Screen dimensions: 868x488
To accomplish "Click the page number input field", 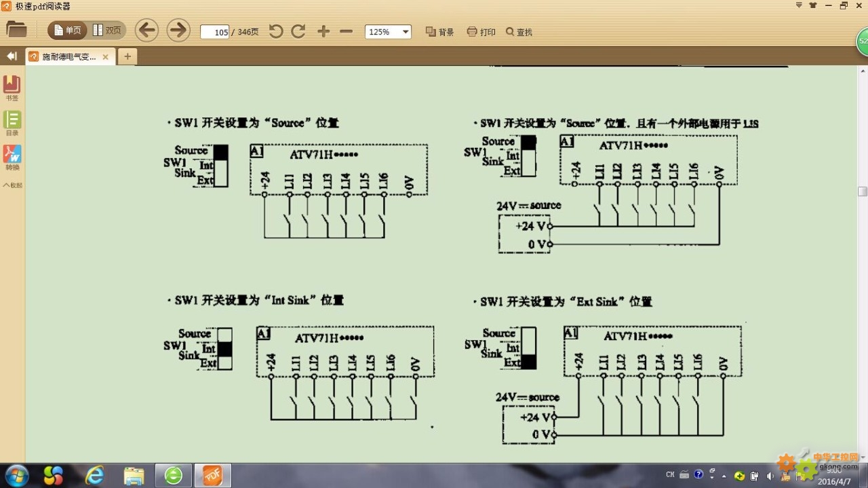I will (x=215, y=32).
